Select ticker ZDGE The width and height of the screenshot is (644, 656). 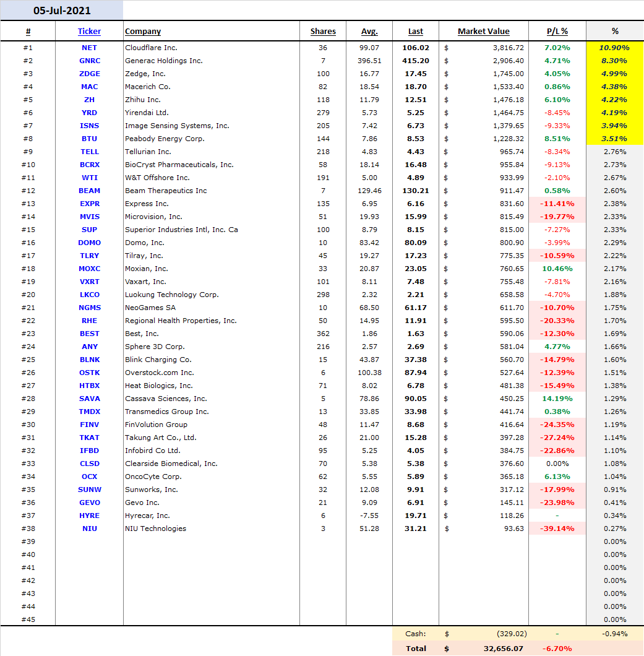point(89,74)
